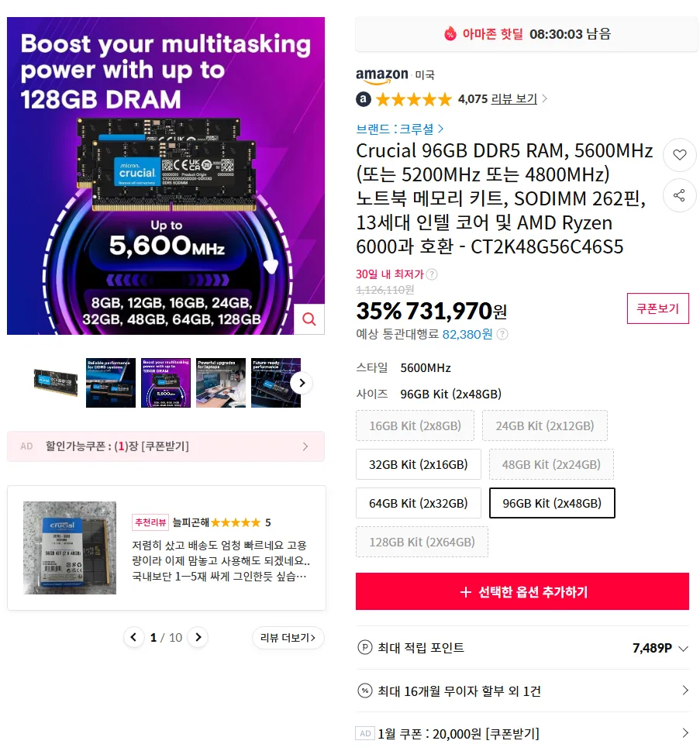The image size is (700, 751).
Task: Click the red 선택한 옵션 추가하기 button
Action: coord(522,591)
